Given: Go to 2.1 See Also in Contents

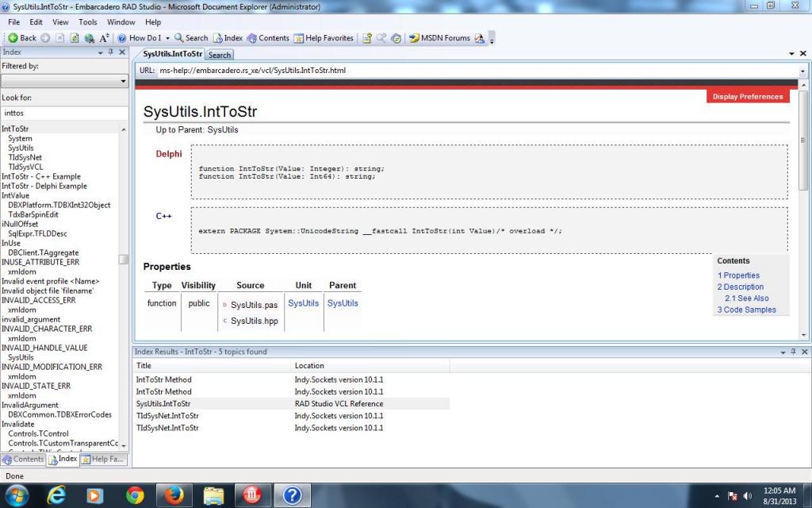Looking at the screenshot, I should (x=747, y=298).
